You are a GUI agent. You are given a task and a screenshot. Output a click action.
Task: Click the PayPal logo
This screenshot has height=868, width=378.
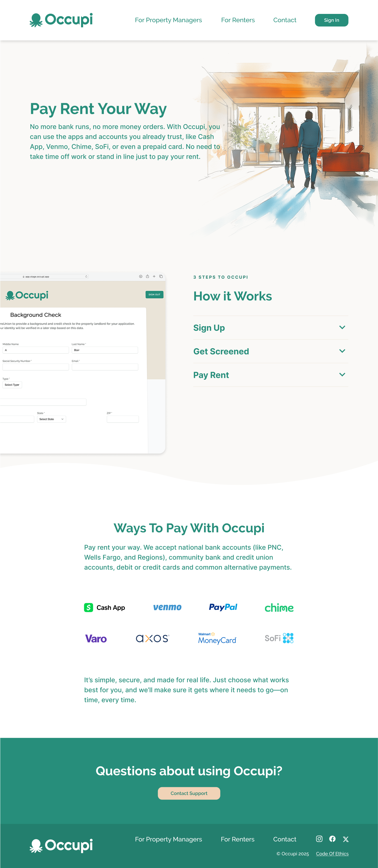coord(223,607)
